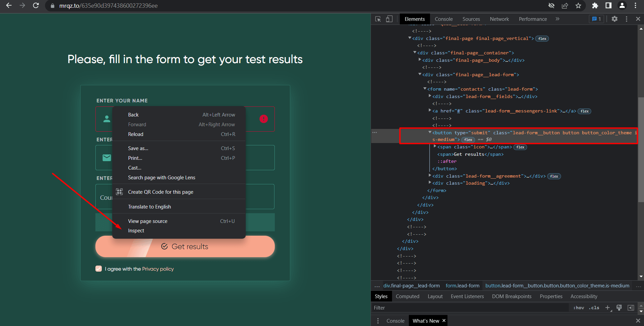Image resolution: width=644 pixels, height=326 pixels.
Task: Toggle the .cls element classes panel
Action: [x=594, y=308]
